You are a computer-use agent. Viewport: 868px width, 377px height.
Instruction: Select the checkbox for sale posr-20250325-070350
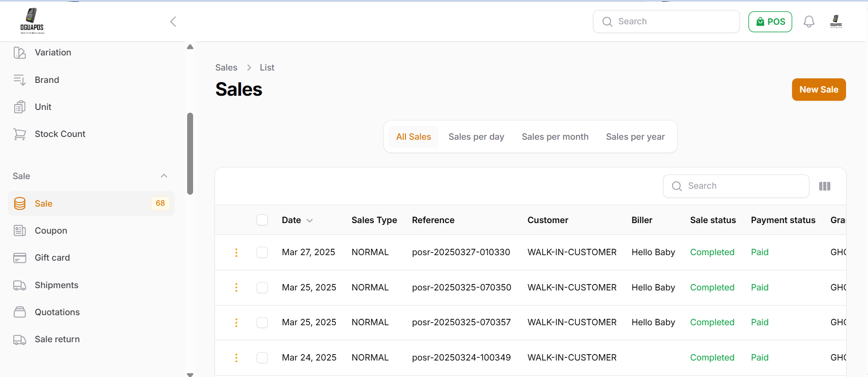point(262,288)
